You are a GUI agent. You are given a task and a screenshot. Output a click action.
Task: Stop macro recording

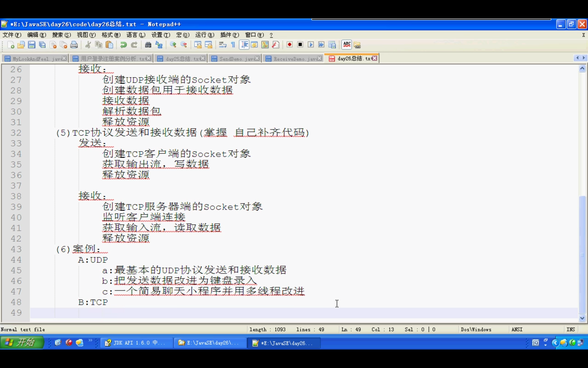click(x=300, y=45)
